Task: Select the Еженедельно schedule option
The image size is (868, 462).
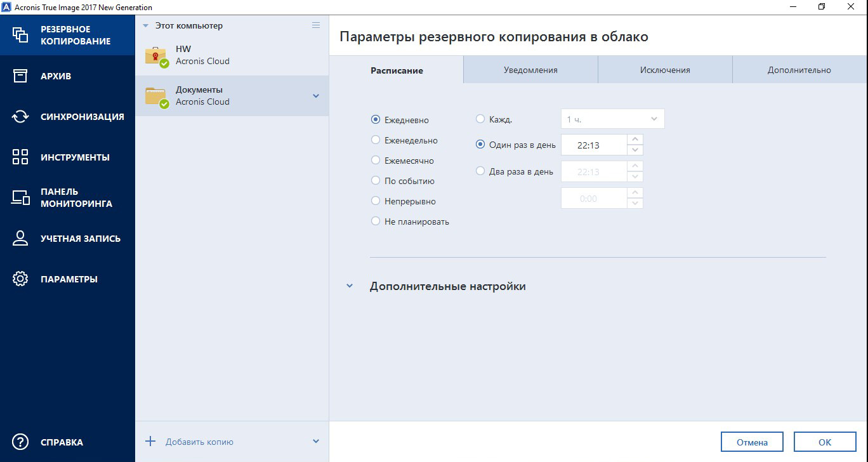Action: pos(376,140)
